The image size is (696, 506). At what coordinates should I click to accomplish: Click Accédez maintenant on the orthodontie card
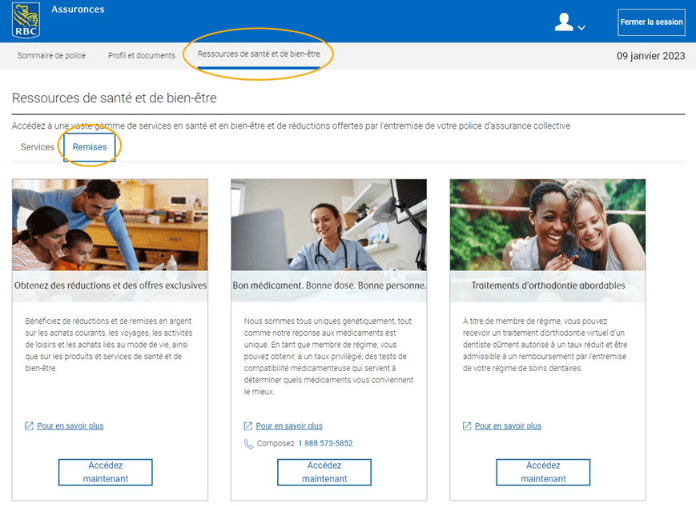click(x=543, y=472)
